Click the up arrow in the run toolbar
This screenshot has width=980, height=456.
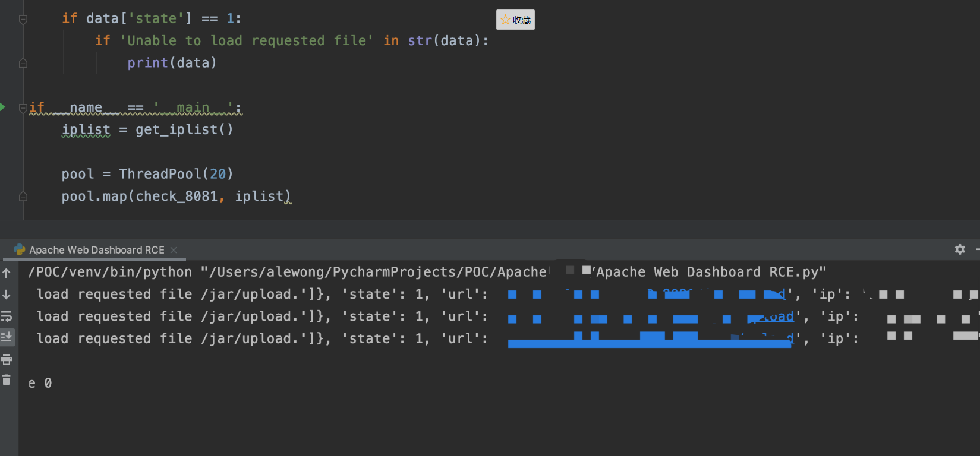[7, 273]
